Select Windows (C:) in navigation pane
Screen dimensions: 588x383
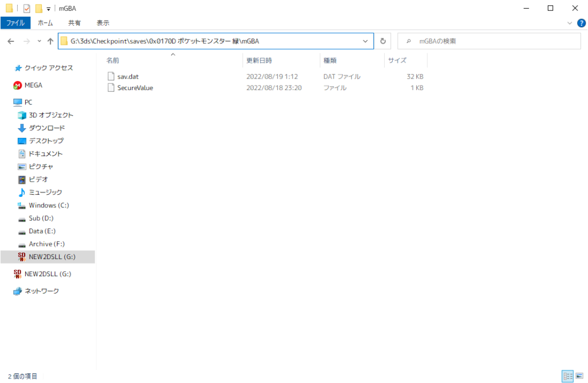tap(49, 206)
